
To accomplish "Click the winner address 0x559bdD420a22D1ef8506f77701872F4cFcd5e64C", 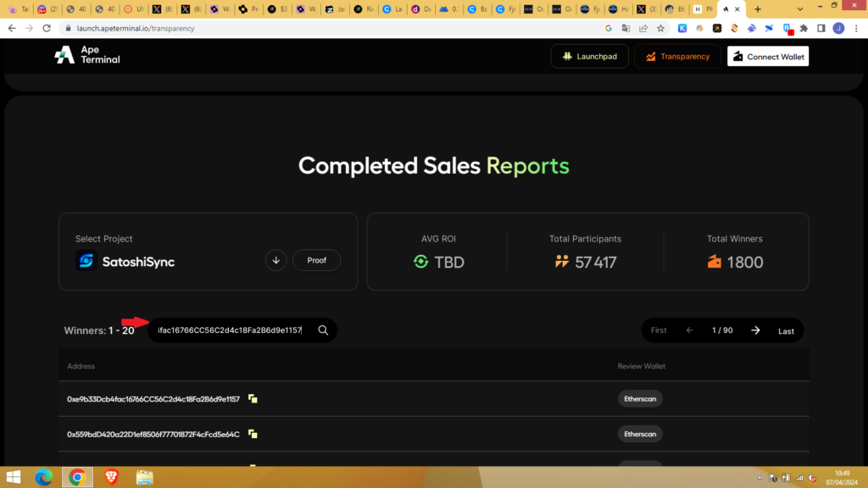I will coord(153,435).
